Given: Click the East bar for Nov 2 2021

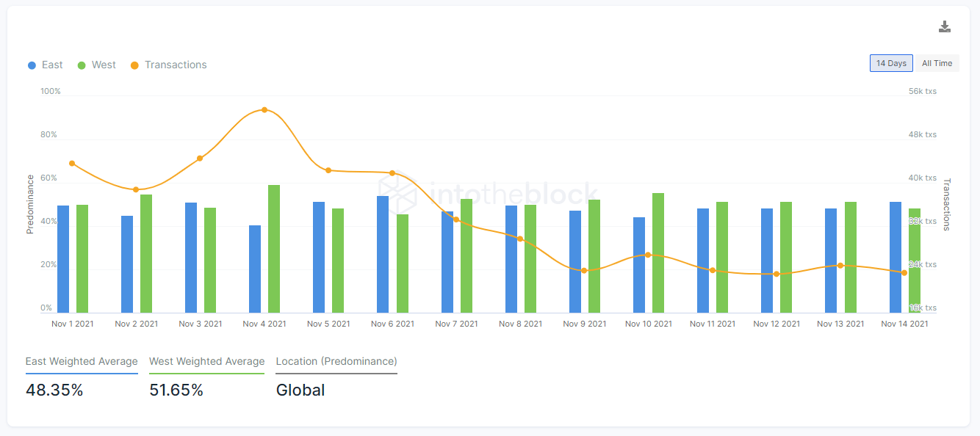Looking at the screenshot, I should click(127, 264).
